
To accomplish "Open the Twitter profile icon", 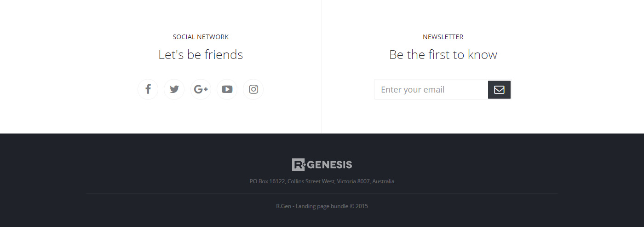I will point(174,89).
